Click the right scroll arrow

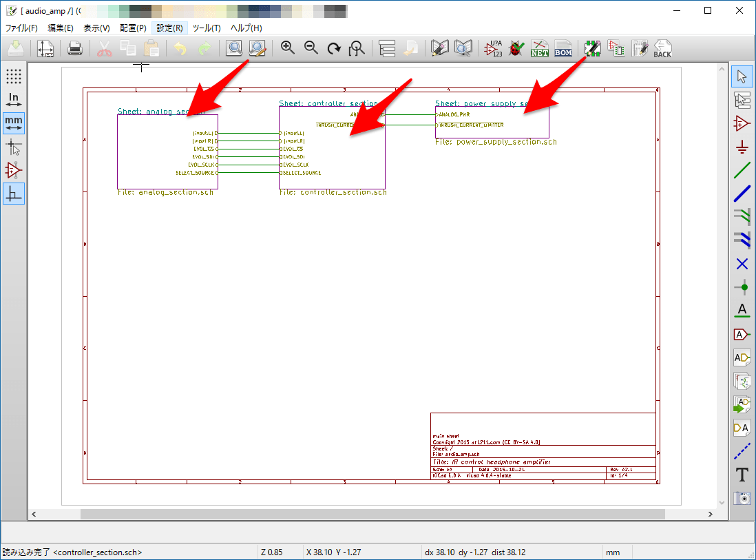(x=710, y=514)
